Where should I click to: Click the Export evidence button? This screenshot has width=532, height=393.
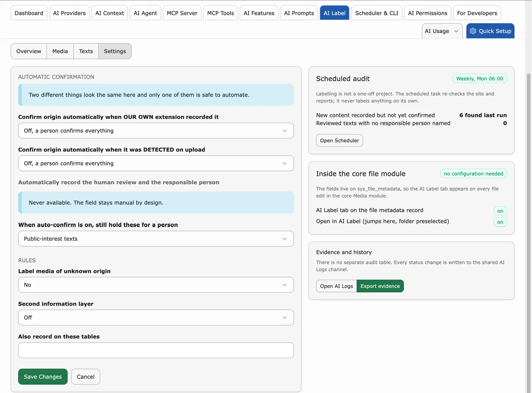point(380,286)
